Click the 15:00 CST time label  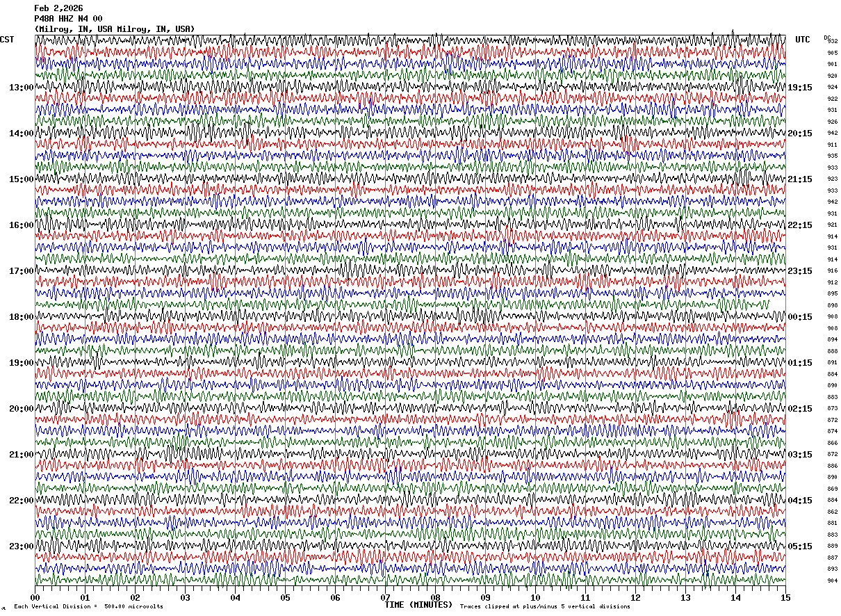(21, 179)
